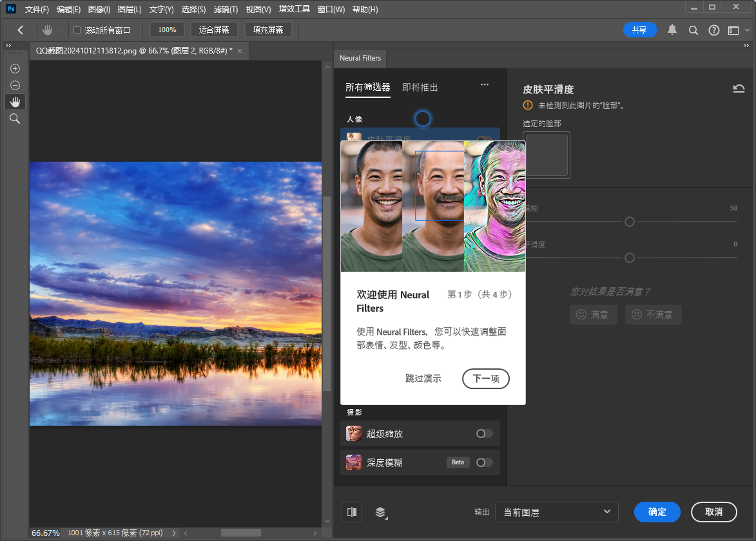Click 跳过演示 to skip the tutorial
The width and height of the screenshot is (756, 541).
pos(423,379)
